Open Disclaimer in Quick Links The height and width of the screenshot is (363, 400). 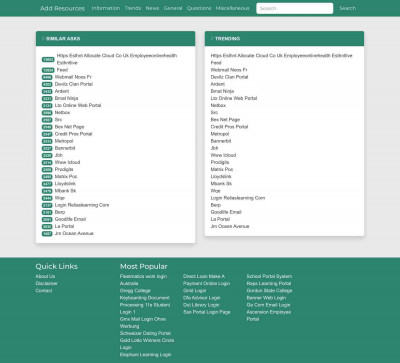pyautogui.click(x=47, y=283)
